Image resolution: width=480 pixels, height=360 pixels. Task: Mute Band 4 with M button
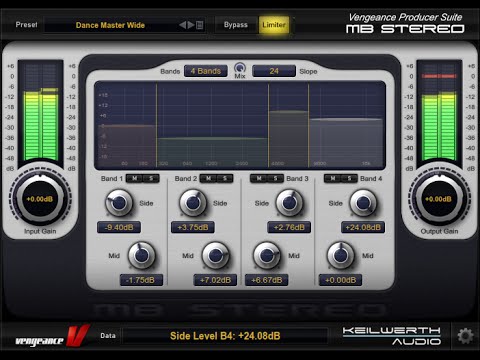[x=333, y=179]
